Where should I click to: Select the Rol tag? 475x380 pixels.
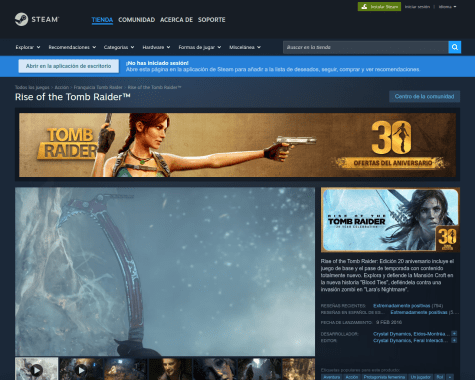(x=440, y=377)
